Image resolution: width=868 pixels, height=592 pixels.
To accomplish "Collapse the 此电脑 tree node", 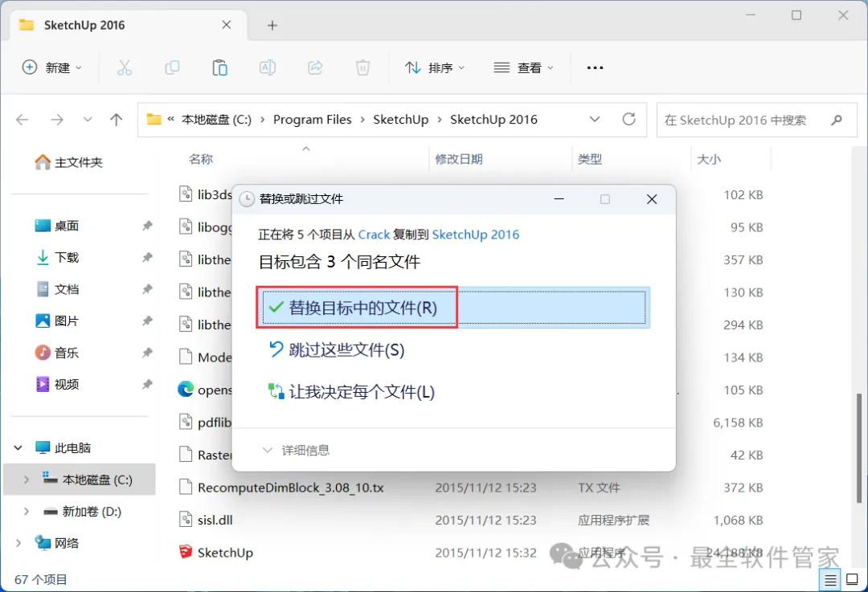I will (18, 447).
